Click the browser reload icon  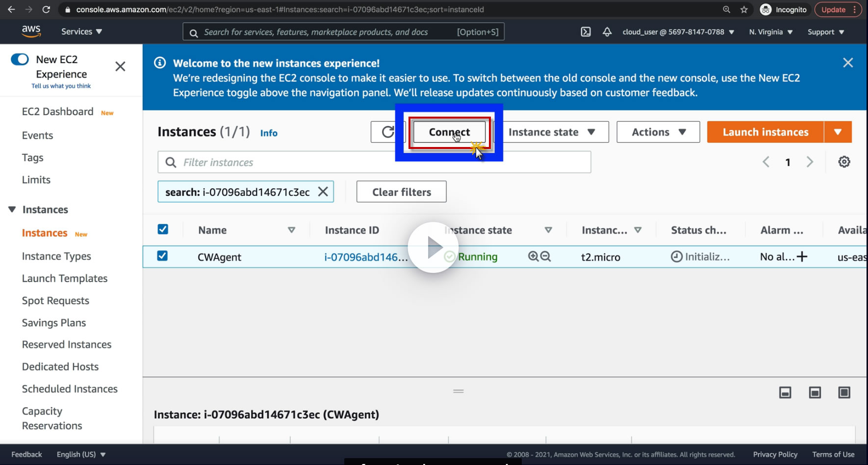[x=46, y=9]
